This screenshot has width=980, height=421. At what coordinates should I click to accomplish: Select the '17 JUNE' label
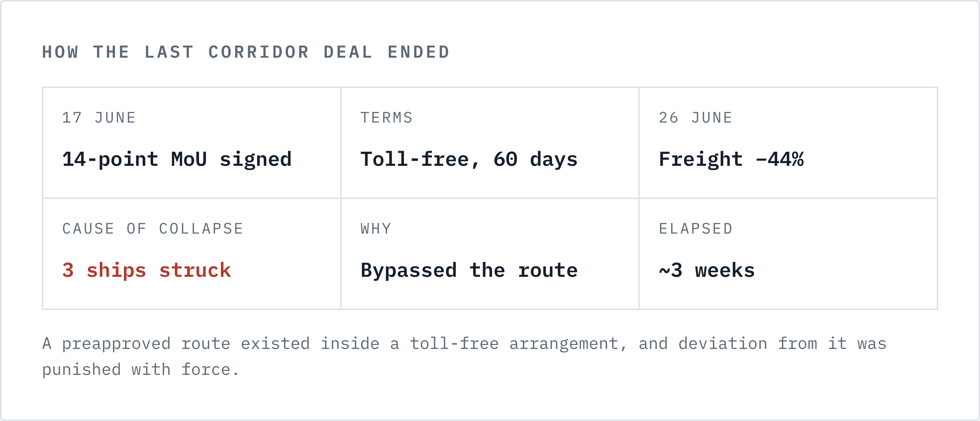pos(99,118)
